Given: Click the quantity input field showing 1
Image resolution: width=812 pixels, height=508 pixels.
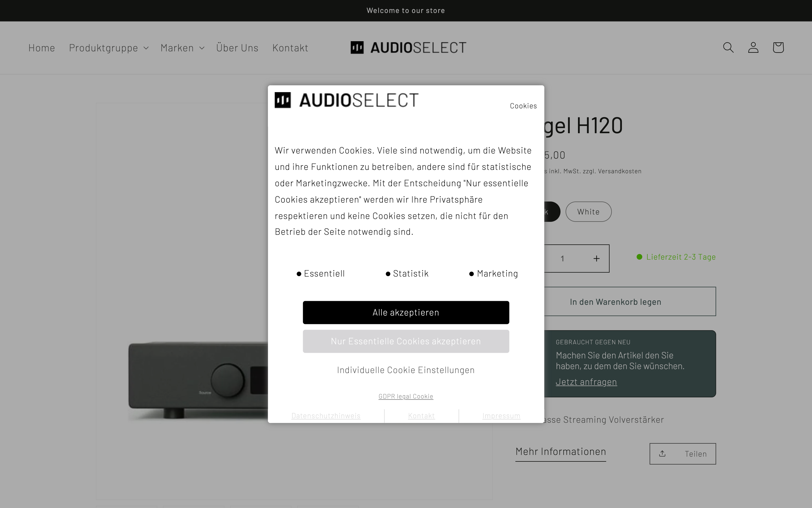Looking at the screenshot, I should pos(562,258).
